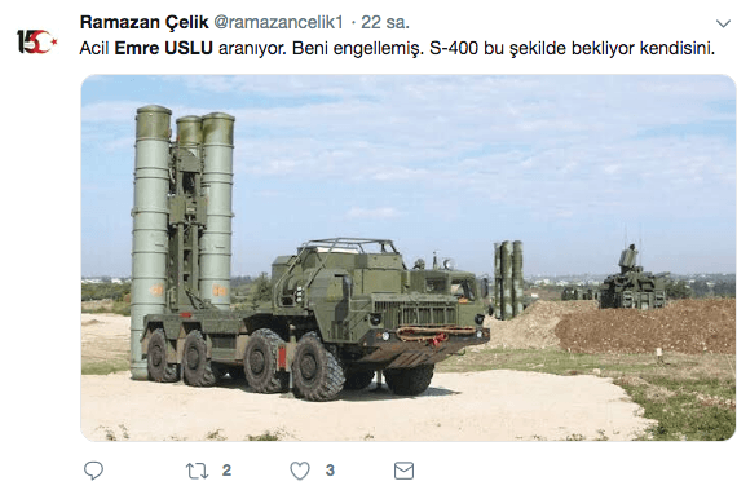
Task: Open the Ramazan Çelik display name link
Action: 144,22
